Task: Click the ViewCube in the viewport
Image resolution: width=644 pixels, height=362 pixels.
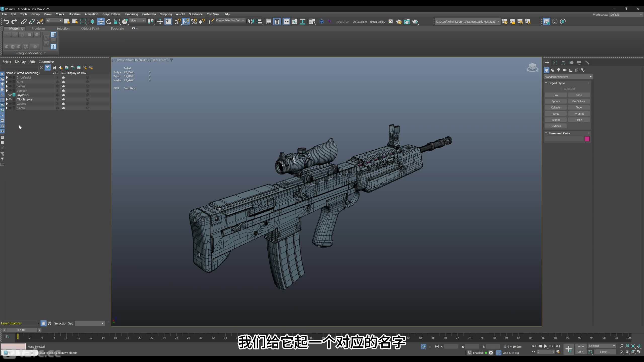Action: 532,67
